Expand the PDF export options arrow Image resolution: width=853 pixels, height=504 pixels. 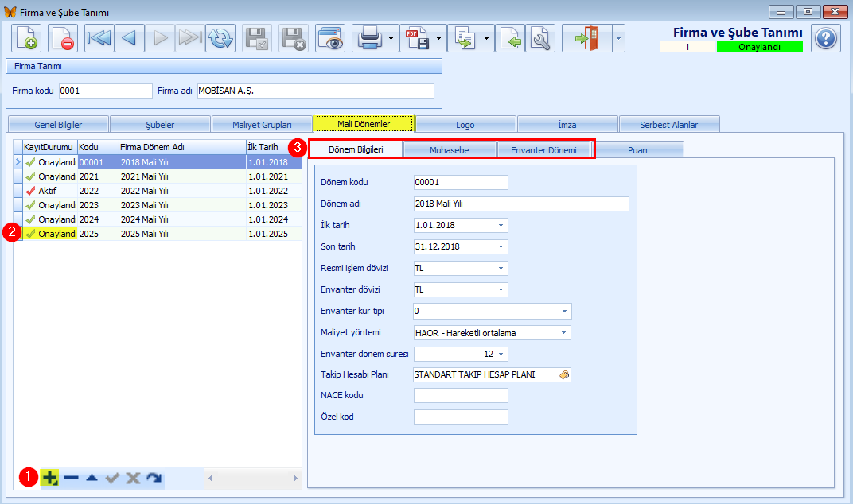(439, 38)
